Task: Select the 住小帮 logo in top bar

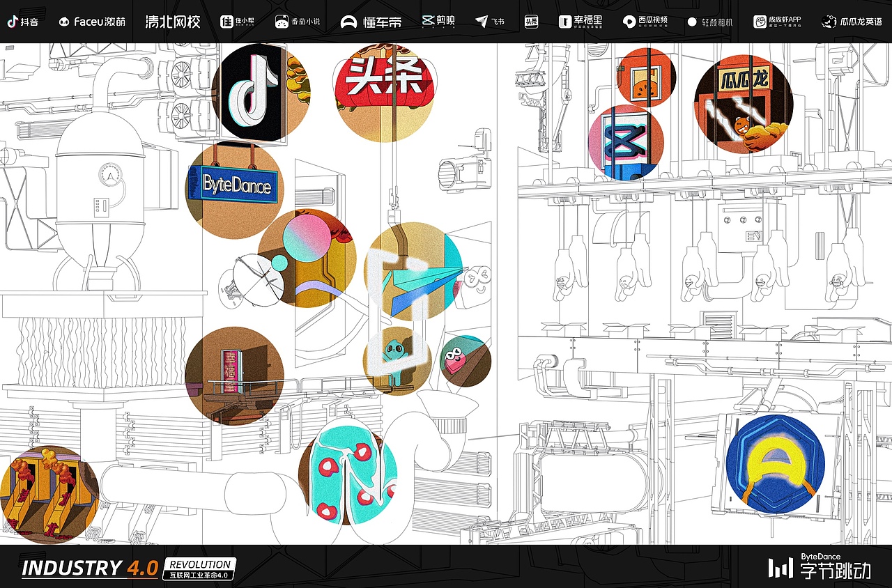Action: pyautogui.click(x=236, y=22)
